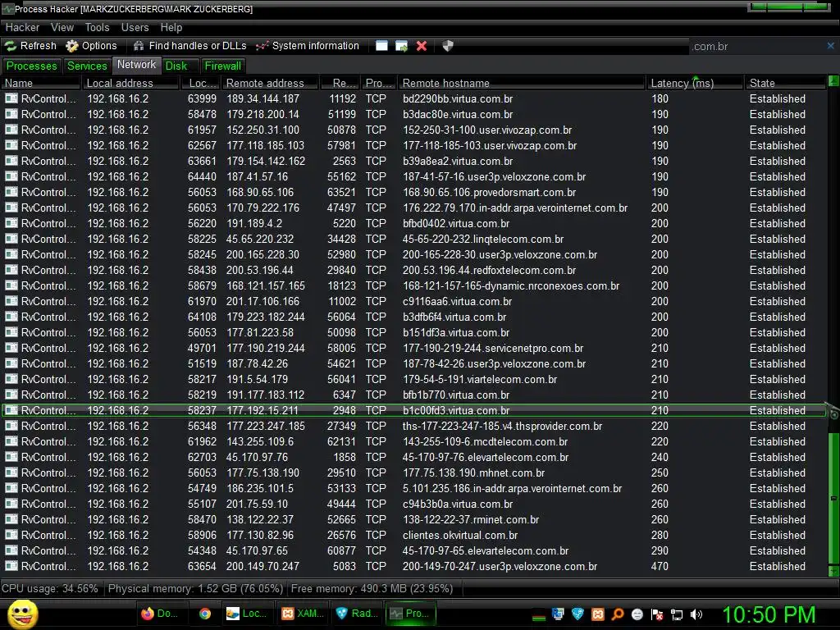The width and height of the screenshot is (840, 630).
Task: Click the magnifier tray icon
Action: [618, 614]
